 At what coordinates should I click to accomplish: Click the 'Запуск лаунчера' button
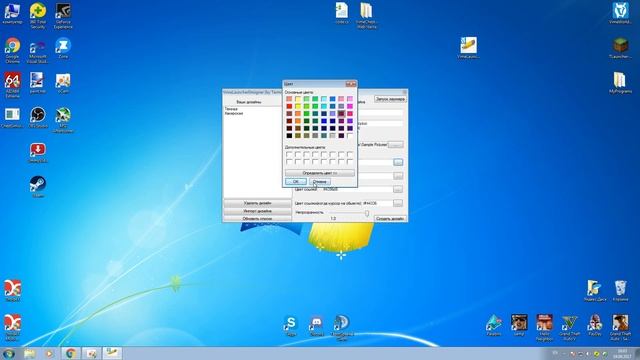[390, 99]
